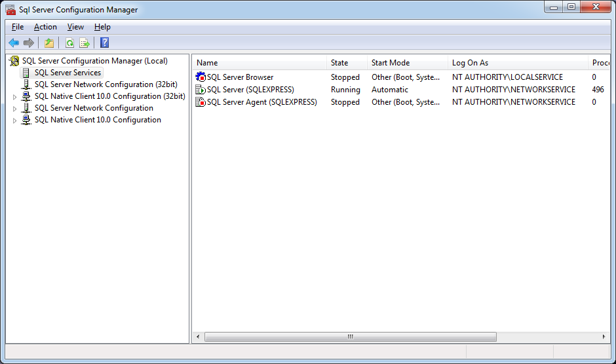The height and width of the screenshot is (364, 616).
Task: Click the Running state of SQL Server (SQLEXPRESS)
Action: pyautogui.click(x=345, y=90)
